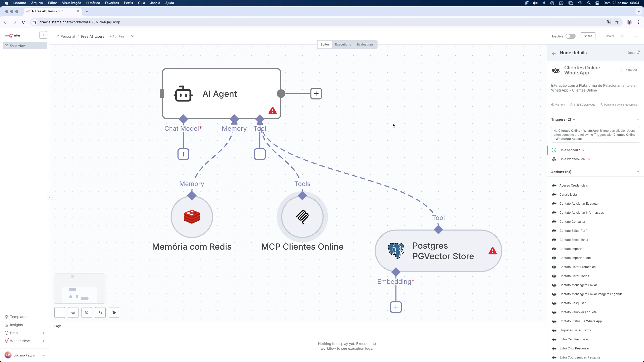Viewport: 644px width, 362px height.
Task: Zoom in on the workflow canvas
Action: pyautogui.click(x=73, y=312)
